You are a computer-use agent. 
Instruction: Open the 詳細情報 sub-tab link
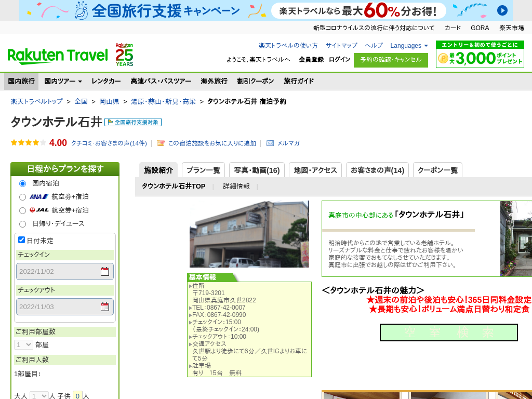coord(236,187)
